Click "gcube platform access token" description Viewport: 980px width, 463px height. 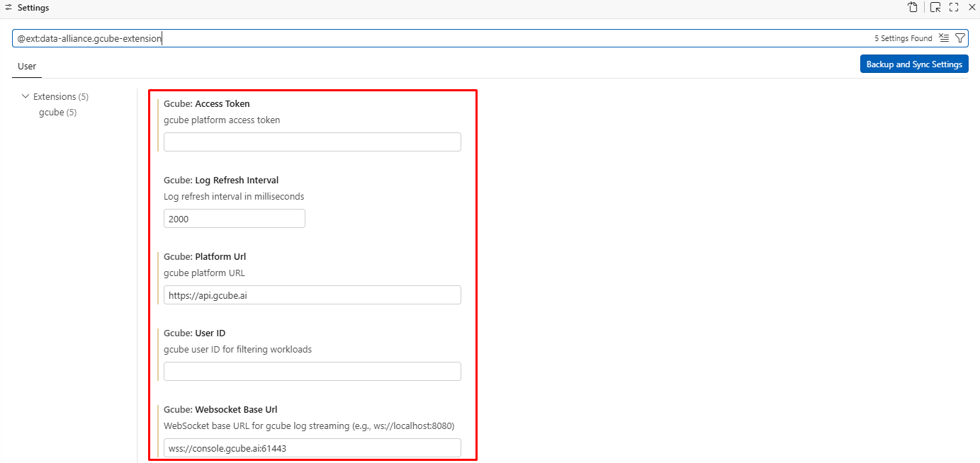tap(222, 120)
